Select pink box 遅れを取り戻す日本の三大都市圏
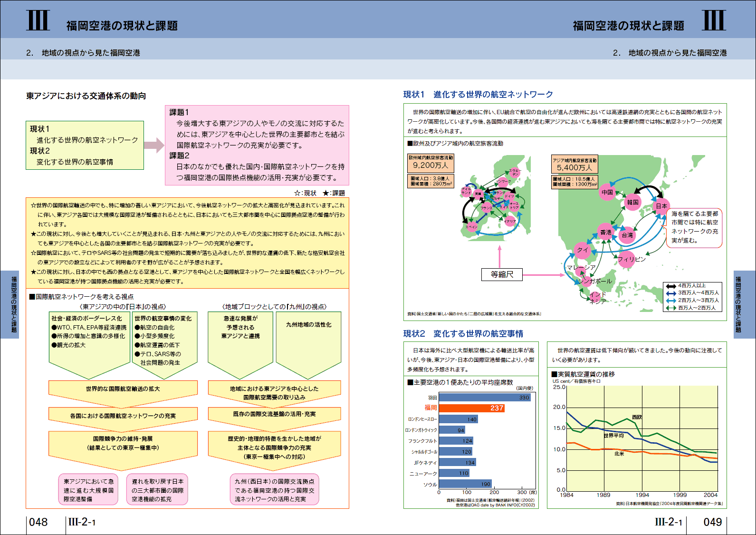The height and width of the screenshot is (535, 756). click(157, 490)
